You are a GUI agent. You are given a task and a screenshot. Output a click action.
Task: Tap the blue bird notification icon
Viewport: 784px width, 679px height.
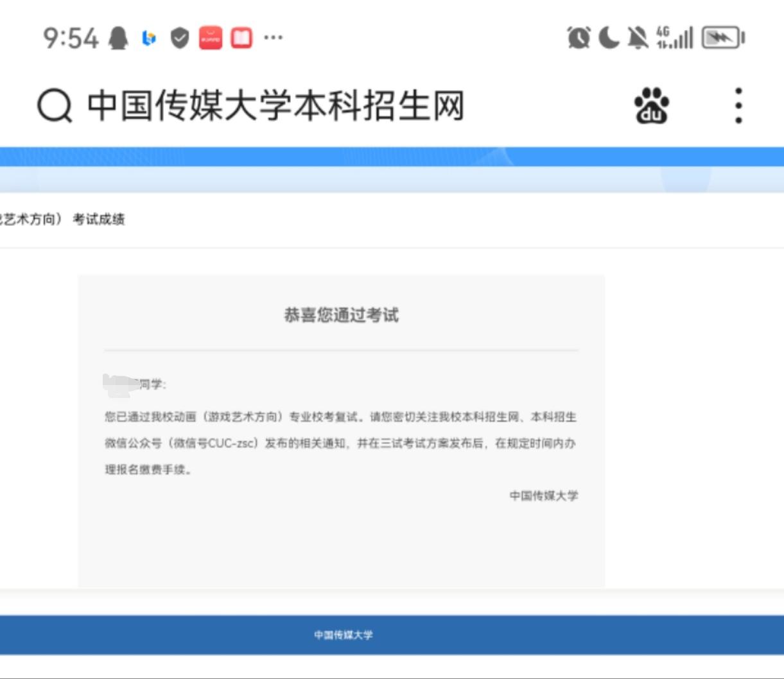point(149,39)
